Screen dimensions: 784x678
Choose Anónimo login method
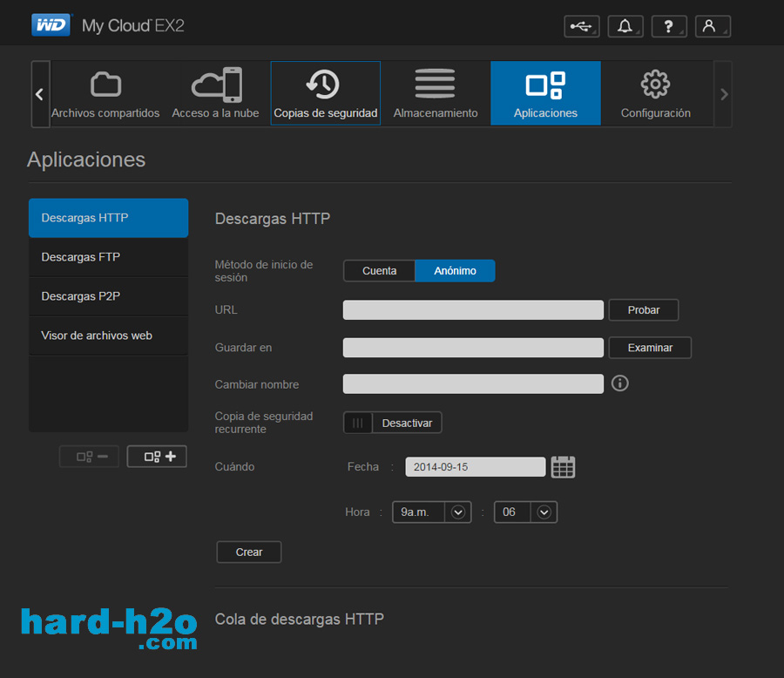click(455, 271)
